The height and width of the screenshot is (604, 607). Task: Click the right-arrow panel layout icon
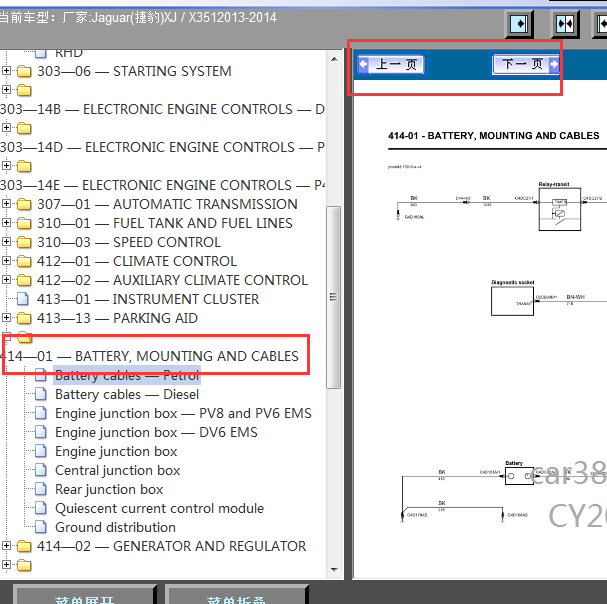pyautogui.click(x=519, y=24)
